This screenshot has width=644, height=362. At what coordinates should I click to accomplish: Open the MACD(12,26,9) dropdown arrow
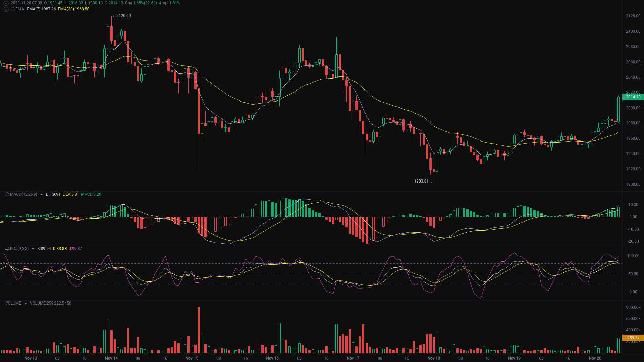[x=41, y=195]
